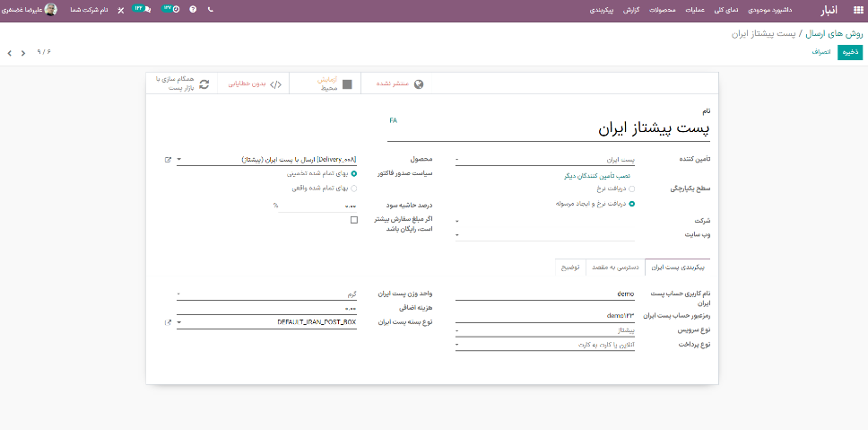Tick the free-if-order-amount-above checkbox
Screen dimensions: 868x430
[353, 220]
